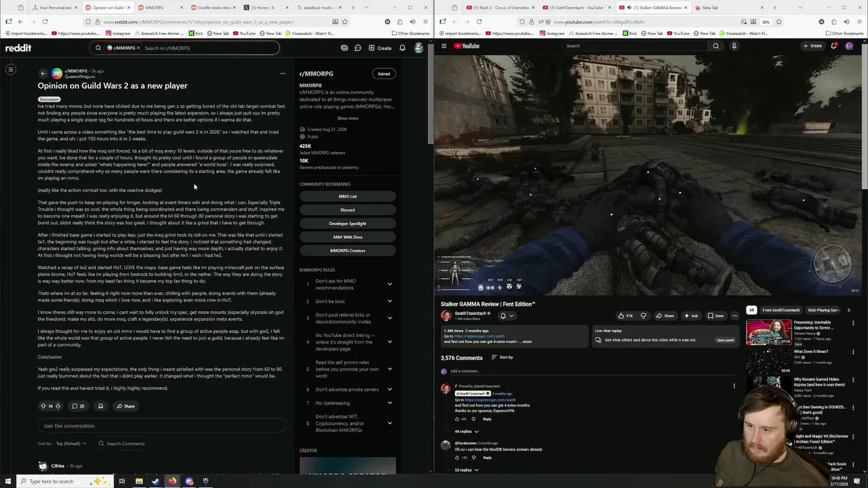The image size is (868, 488).
Task: Expand rule 'Don't ask for MMO recommendations'
Action: pyautogui.click(x=389, y=285)
